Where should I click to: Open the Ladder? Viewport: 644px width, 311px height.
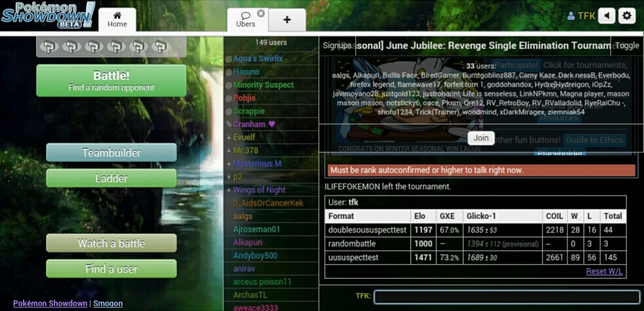(x=111, y=178)
